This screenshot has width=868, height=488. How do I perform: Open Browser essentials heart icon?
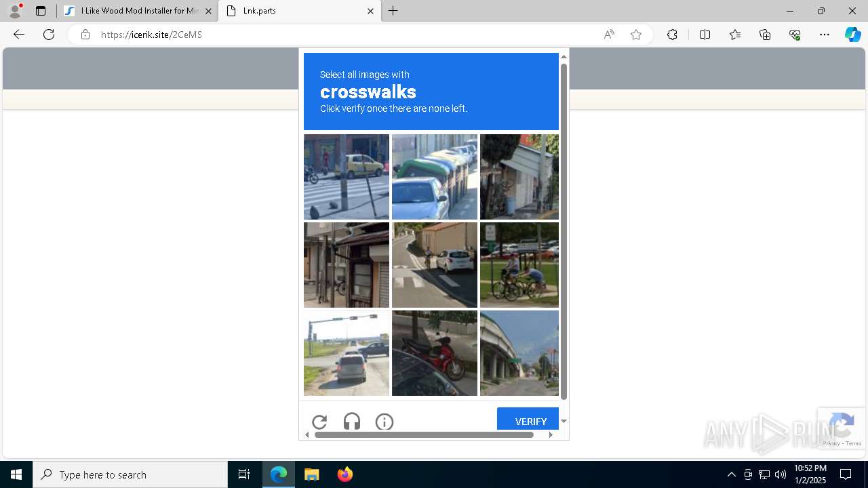tap(795, 35)
